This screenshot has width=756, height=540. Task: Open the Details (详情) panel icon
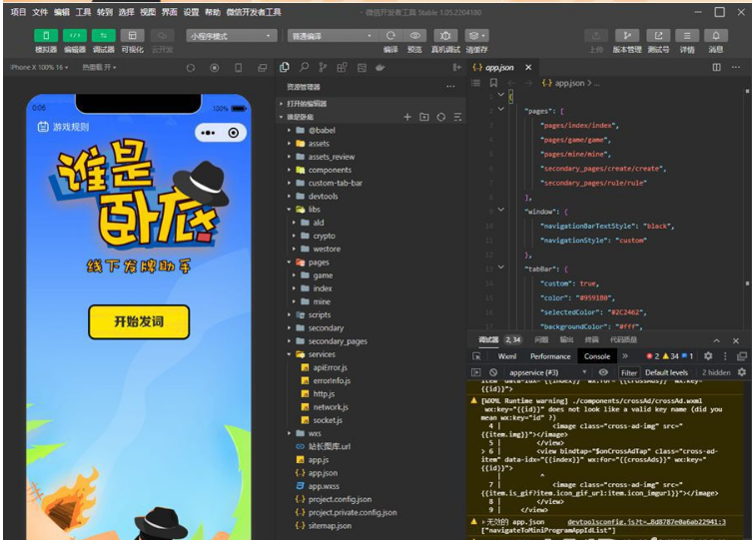687,36
